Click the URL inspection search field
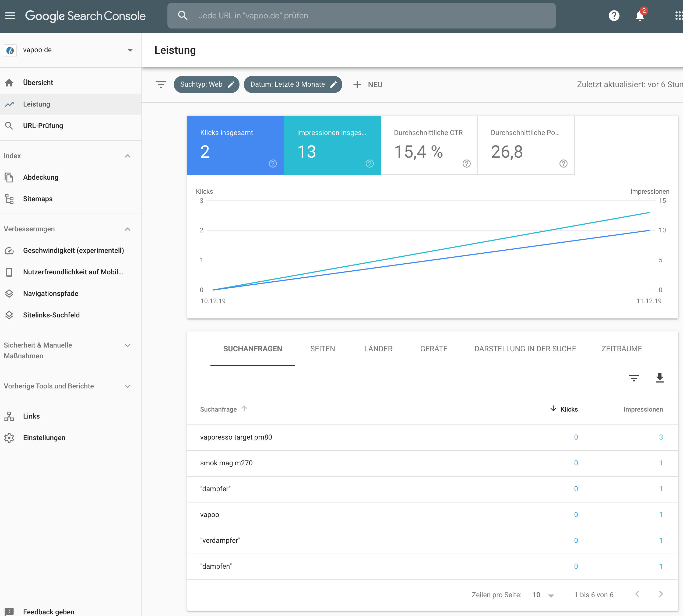Screen dimensions: 683x616 [x=361, y=16]
